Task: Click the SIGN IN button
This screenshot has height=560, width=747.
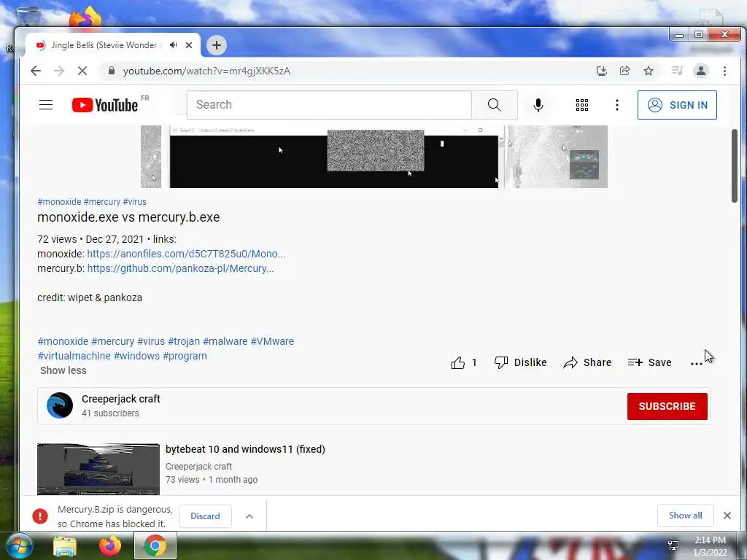Action: click(x=677, y=105)
